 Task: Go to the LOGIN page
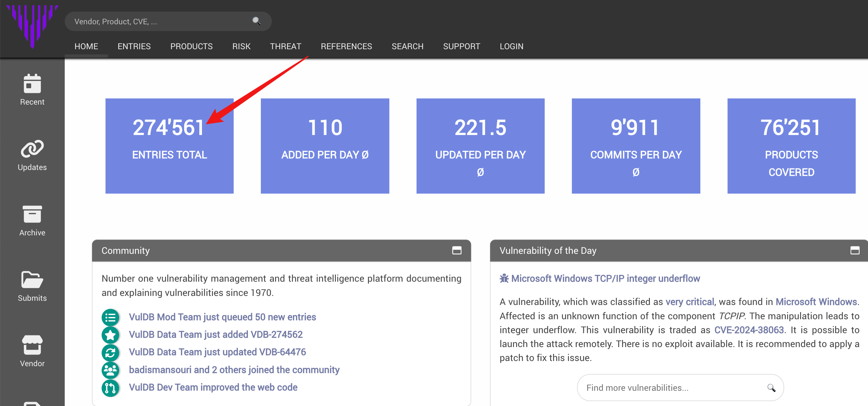coord(511,46)
